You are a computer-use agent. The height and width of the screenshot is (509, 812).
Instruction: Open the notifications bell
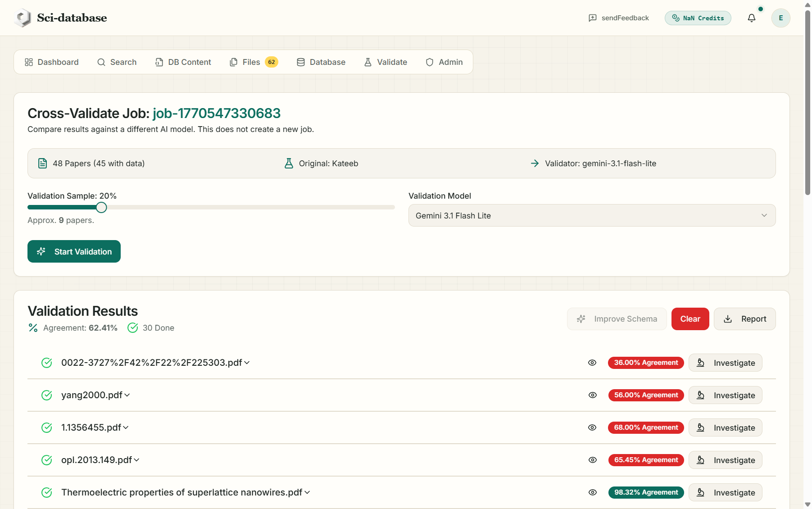click(x=752, y=18)
